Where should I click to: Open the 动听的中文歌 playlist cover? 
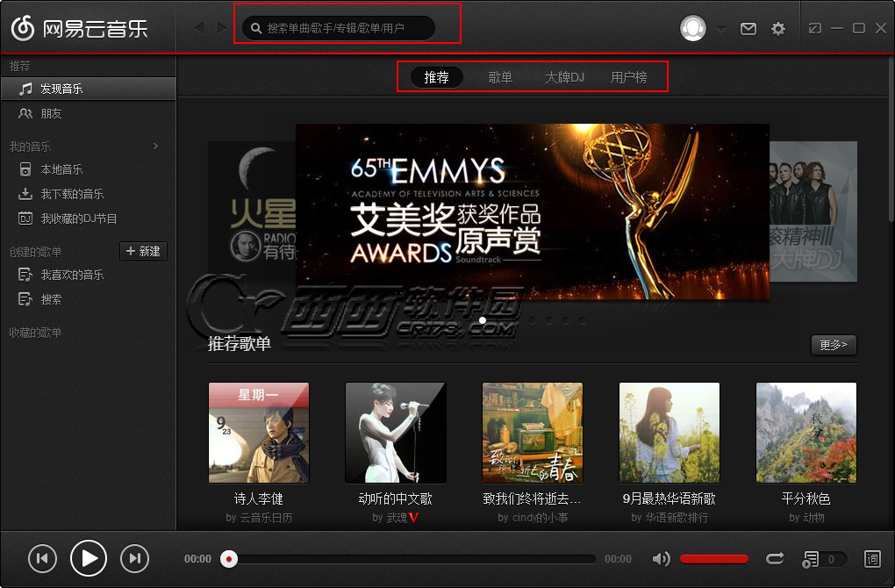pos(396,433)
